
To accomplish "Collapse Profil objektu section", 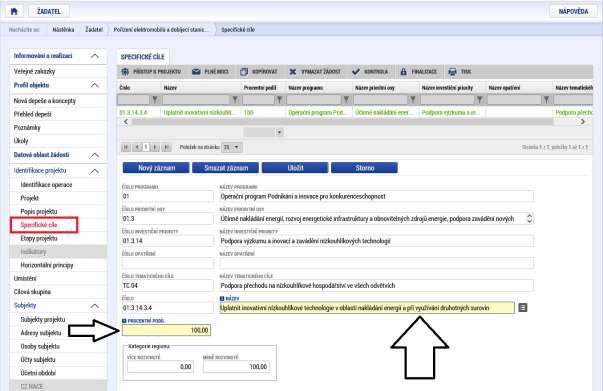I will click(94, 85).
